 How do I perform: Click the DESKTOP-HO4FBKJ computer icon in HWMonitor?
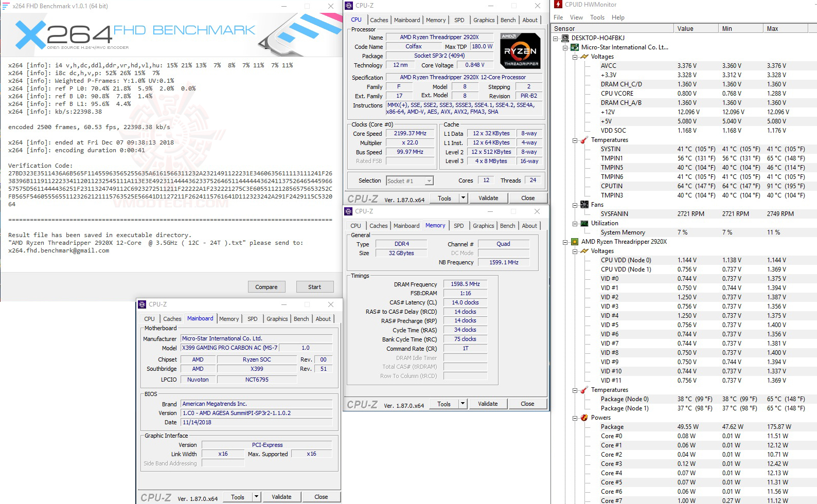point(565,38)
